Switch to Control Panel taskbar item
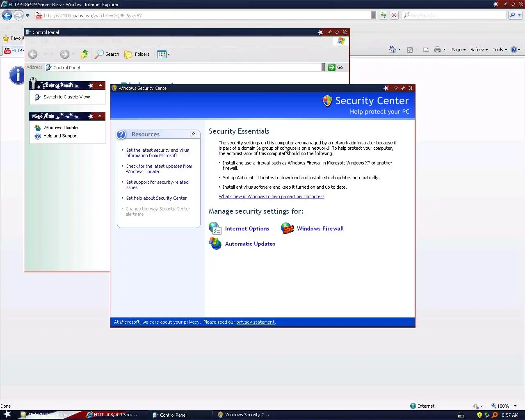This screenshot has width=525, height=420. click(x=180, y=415)
